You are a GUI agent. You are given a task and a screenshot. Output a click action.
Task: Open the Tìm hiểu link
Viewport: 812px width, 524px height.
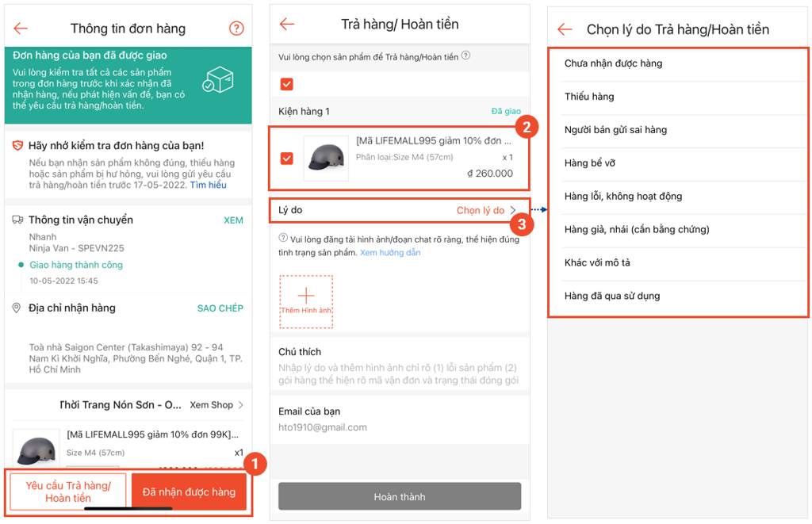pos(209,185)
